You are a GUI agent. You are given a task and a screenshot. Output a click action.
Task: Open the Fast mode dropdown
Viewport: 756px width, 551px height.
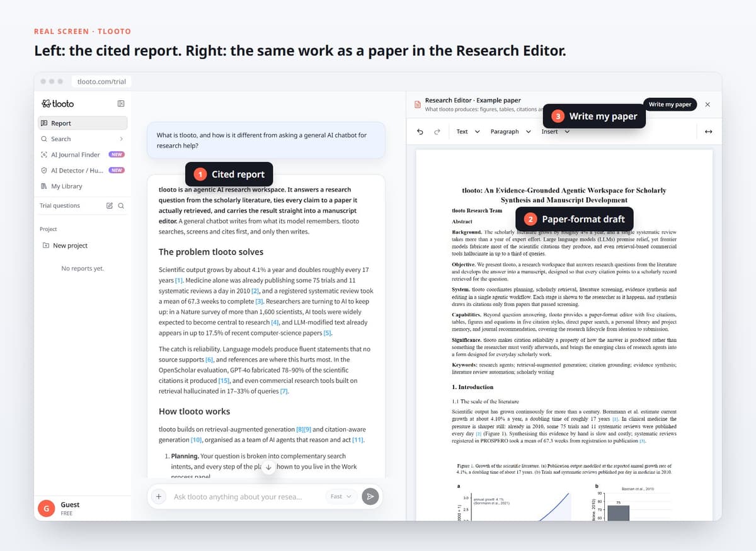[x=342, y=496]
